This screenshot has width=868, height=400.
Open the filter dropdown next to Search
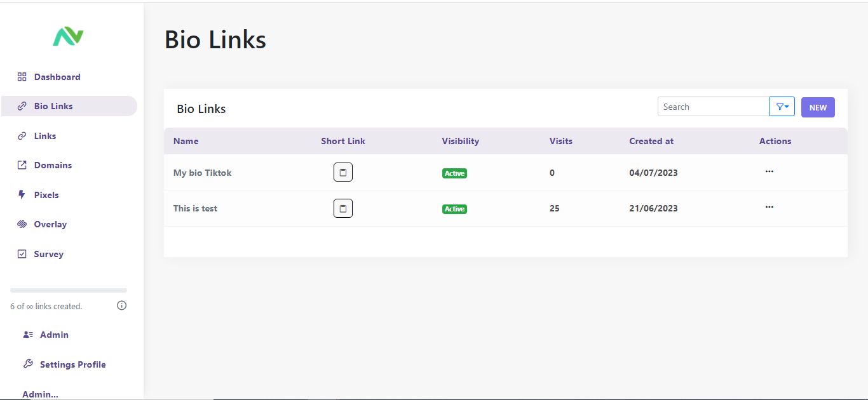coord(782,107)
